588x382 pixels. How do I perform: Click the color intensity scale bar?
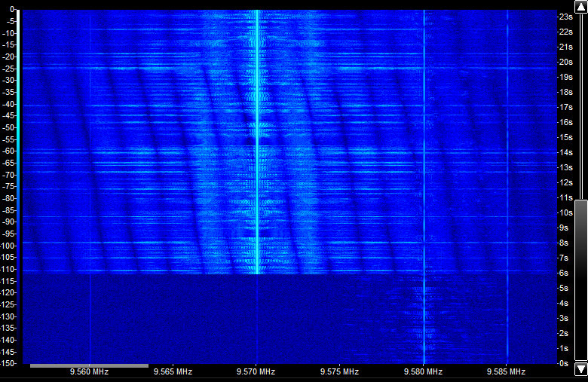(x=18, y=187)
